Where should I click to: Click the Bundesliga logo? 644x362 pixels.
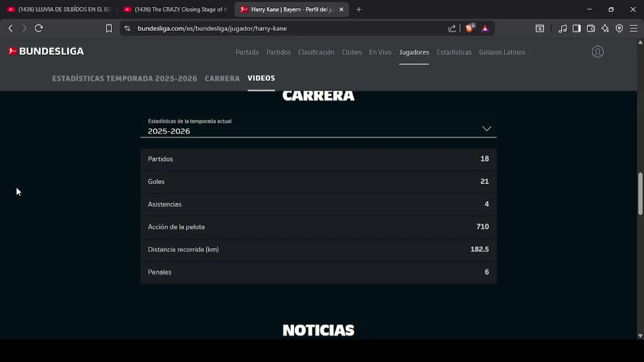(46, 51)
